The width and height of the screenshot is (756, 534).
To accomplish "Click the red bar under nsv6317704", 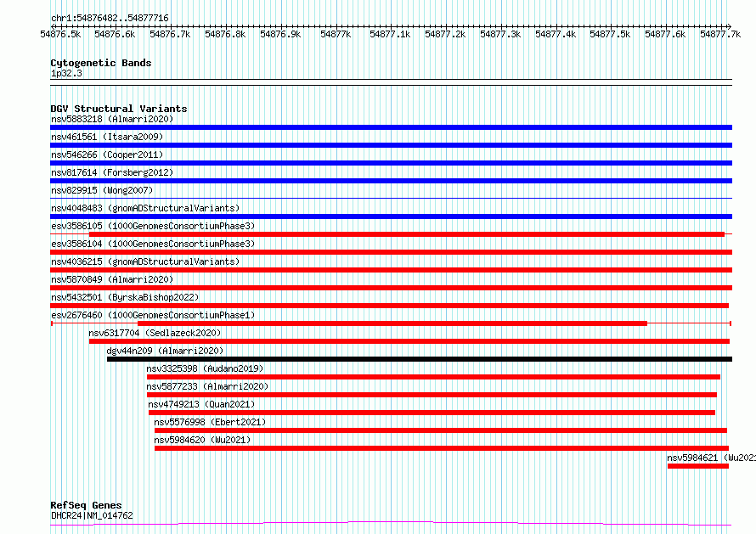I will pos(409,341).
